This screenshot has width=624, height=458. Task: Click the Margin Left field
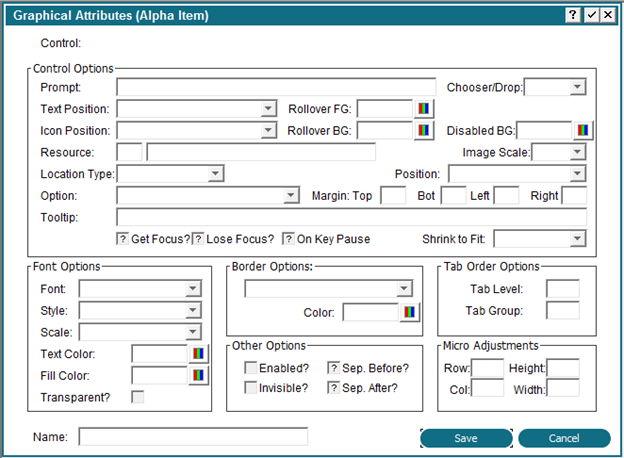[506, 195]
